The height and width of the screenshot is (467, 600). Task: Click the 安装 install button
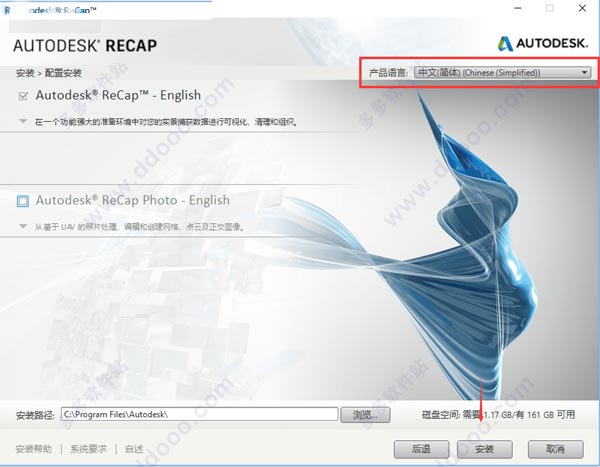[484, 449]
